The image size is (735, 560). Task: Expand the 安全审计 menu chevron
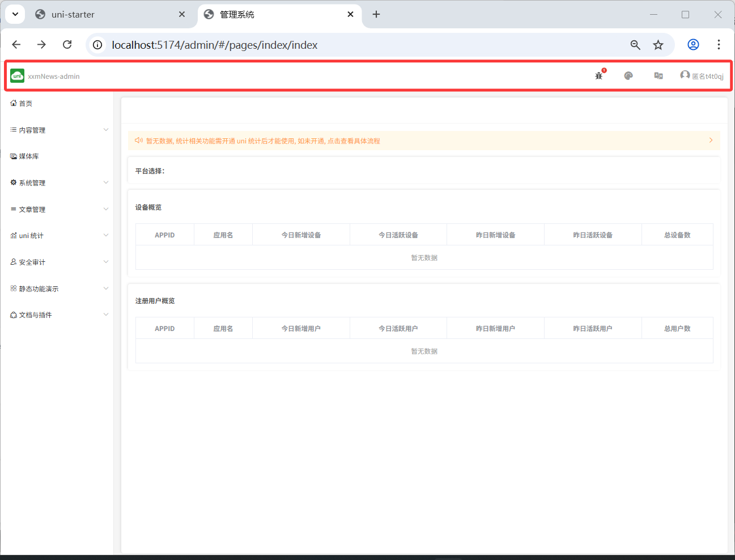[106, 262]
